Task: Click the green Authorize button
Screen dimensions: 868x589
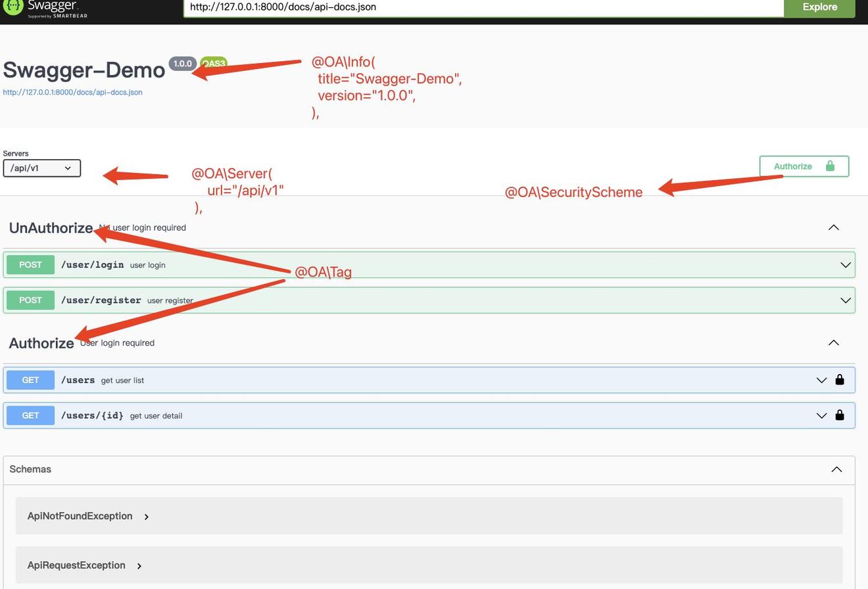Action: (x=804, y=166)
